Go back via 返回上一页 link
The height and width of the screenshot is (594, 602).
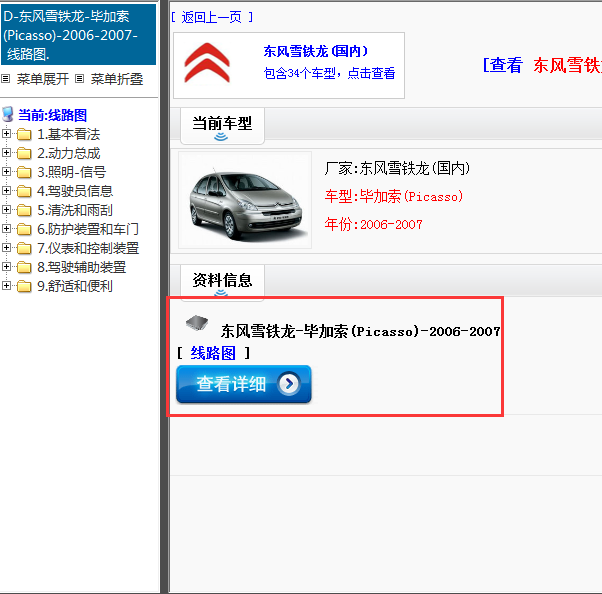pos(212,17)
